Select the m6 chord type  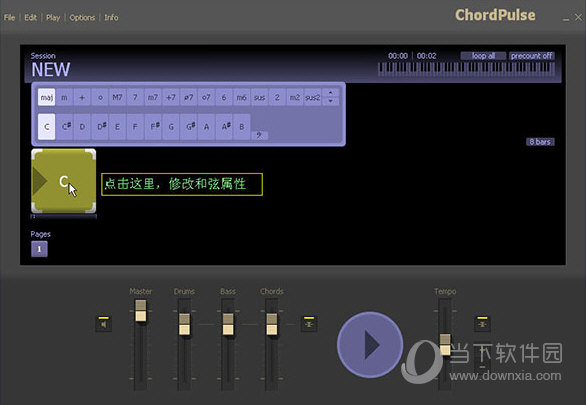point(241,98)
